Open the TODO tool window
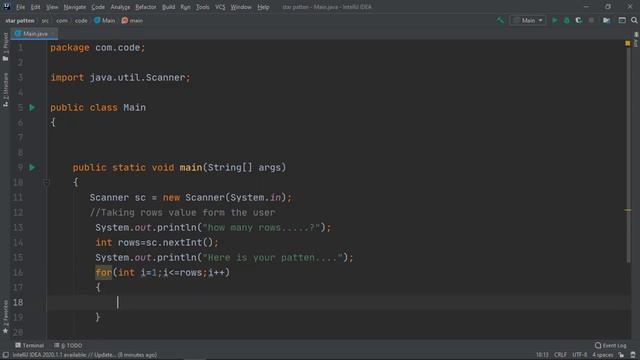The width and height of the screenshot is (640, 360). click(68, 346)
